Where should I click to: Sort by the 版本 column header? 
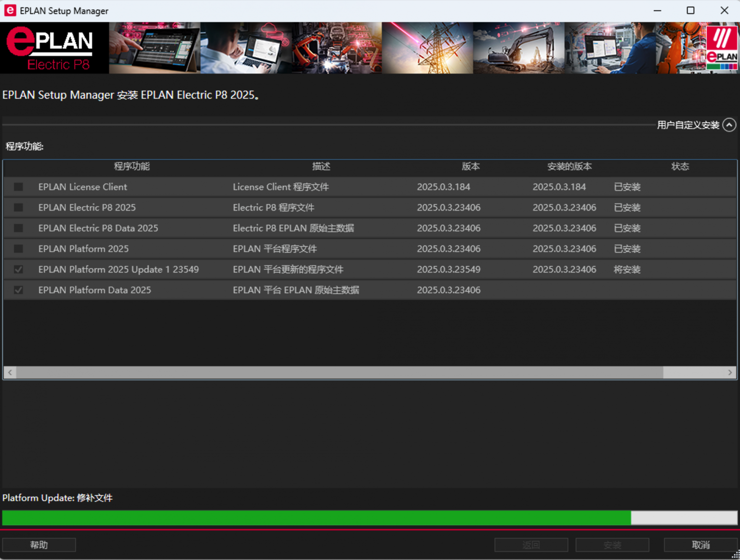pos(470,167)
